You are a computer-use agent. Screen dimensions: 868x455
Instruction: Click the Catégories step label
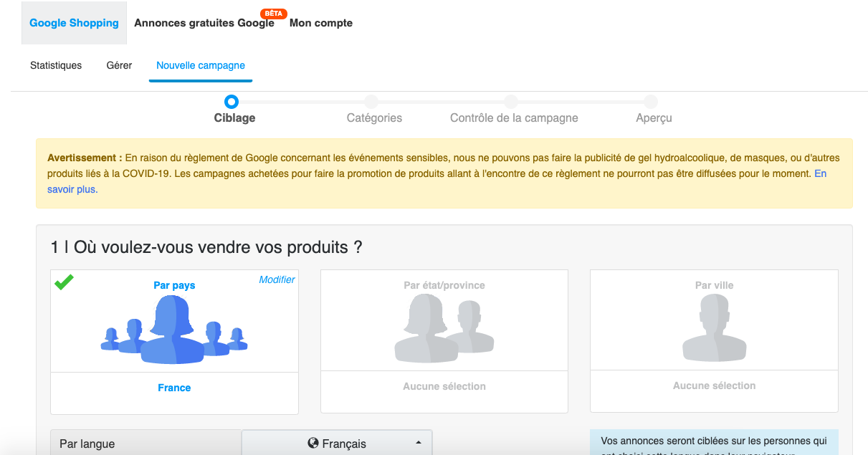click(374, 118)
